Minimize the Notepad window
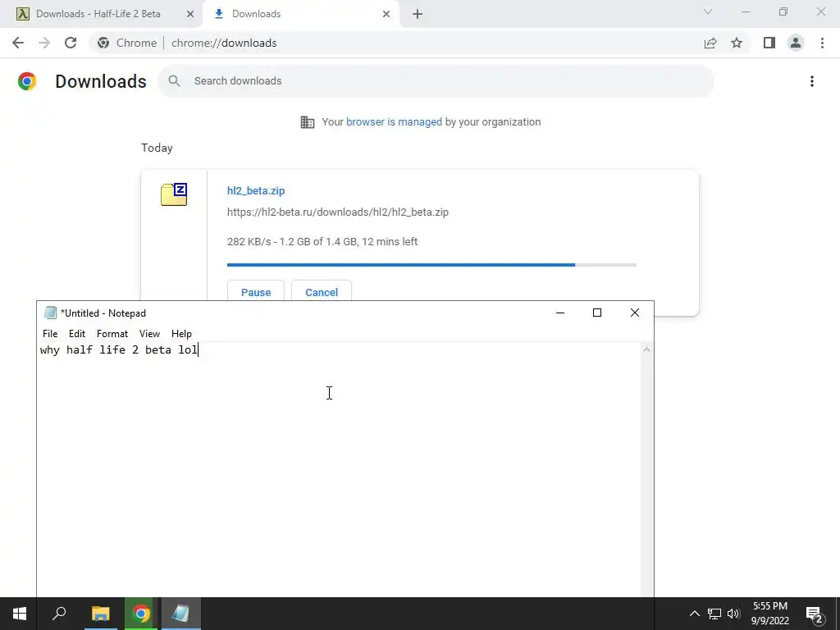The height and width of the screenshot is (630, 840). pyautogui.click(x=560, y=313)
